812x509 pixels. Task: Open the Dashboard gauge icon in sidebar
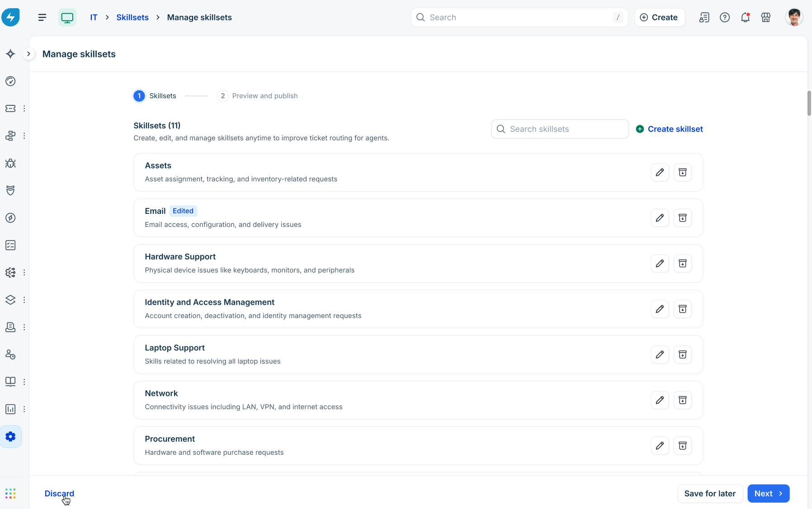click(10, 81)
